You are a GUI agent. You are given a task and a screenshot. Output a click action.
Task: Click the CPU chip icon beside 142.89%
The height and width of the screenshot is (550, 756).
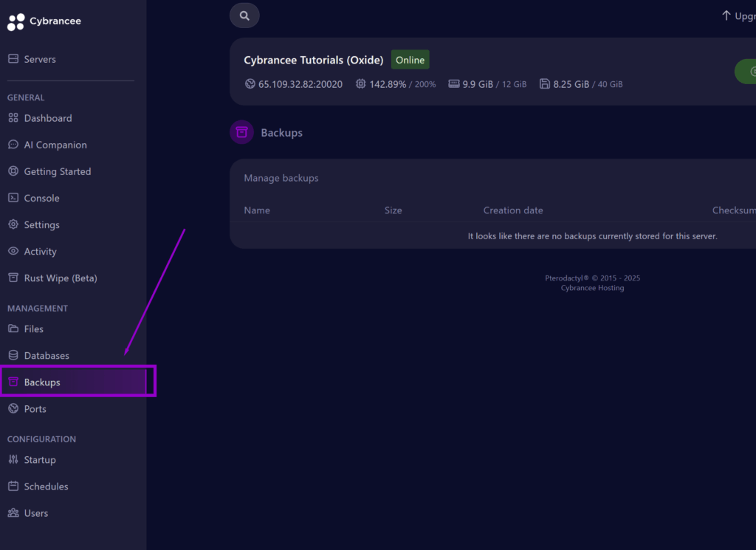(x=360, y=84)
